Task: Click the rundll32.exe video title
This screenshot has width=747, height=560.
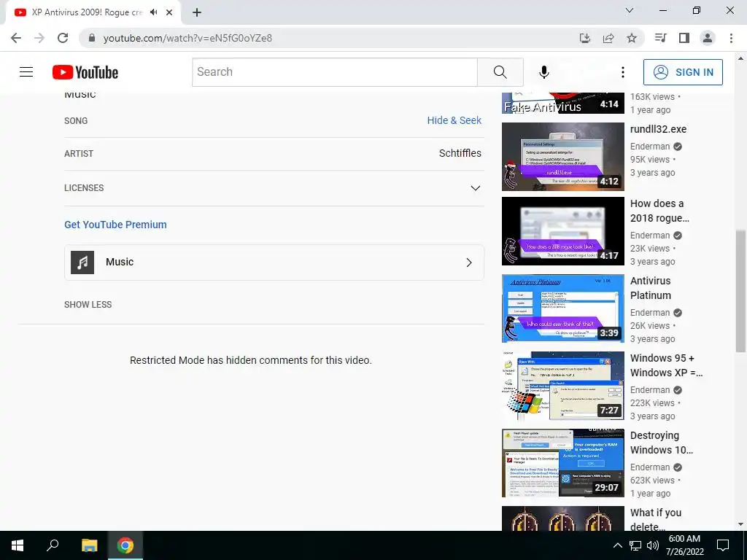Action: point(658,130)
